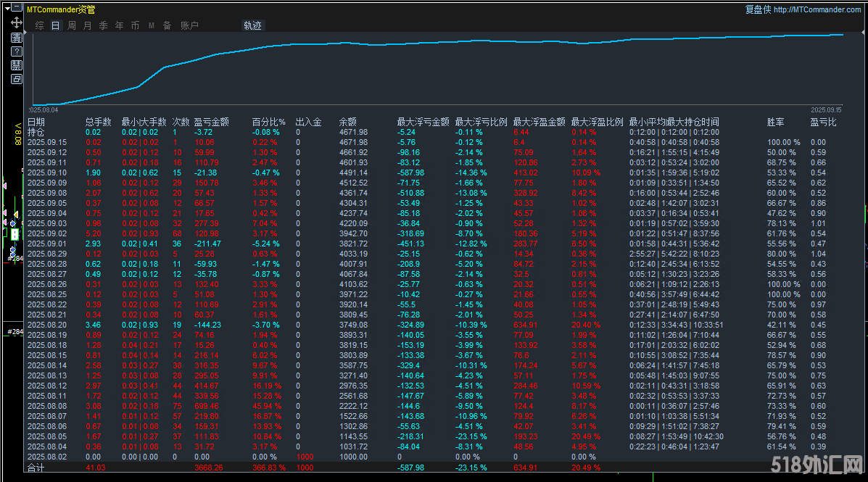Screen dimensions: 868x482
Task: Expand the triangle dropdown at top-left sidebar
Action: click(7, 8)
